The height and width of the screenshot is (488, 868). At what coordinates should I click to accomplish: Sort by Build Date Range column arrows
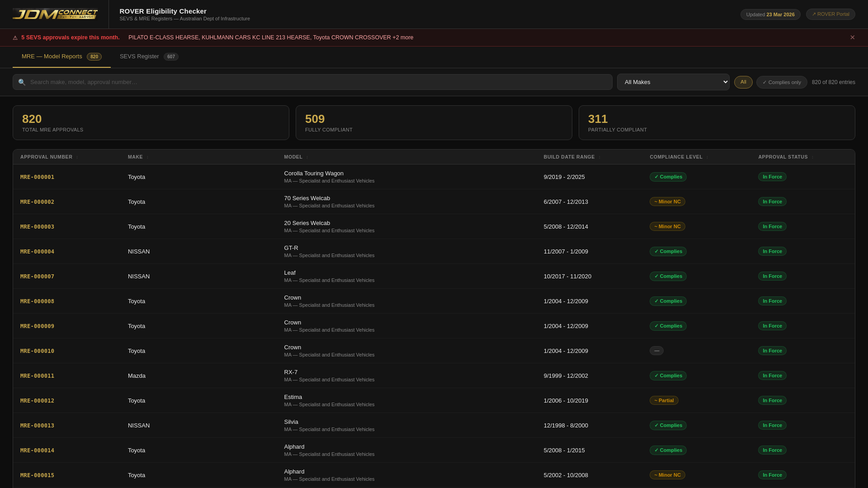(599, 157)
